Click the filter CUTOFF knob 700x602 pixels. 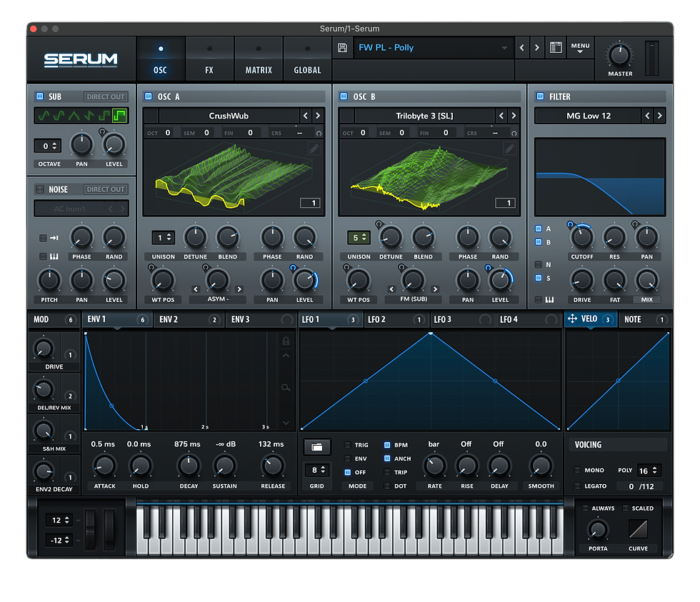(581, 236)
